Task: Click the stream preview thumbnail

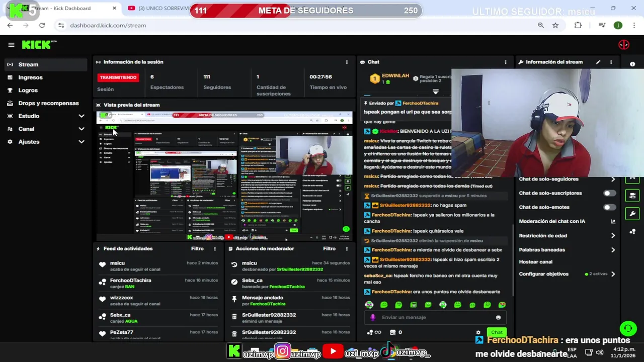Action: [x=224, y=176]
